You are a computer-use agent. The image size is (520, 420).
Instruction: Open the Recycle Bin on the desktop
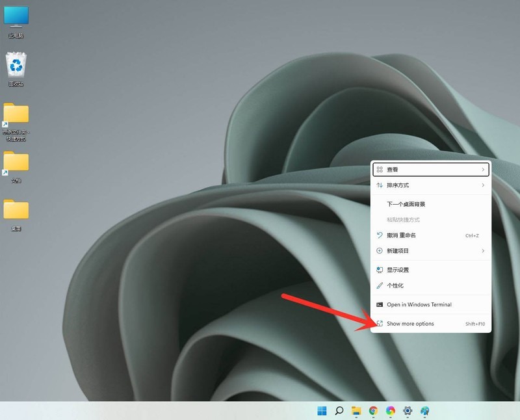click(16, 66)
